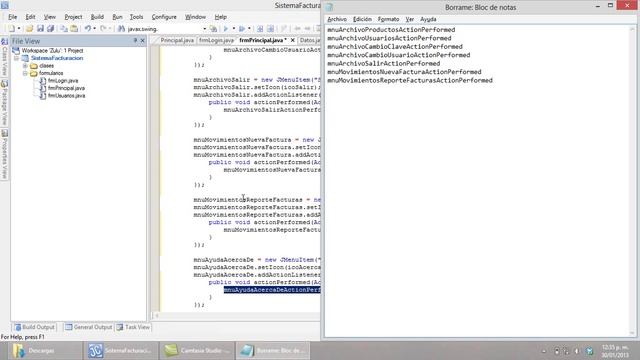Open Notepad's Archivo menu
Image resolution: width=640 pixels, height=360 pixels.
(337, 19)
